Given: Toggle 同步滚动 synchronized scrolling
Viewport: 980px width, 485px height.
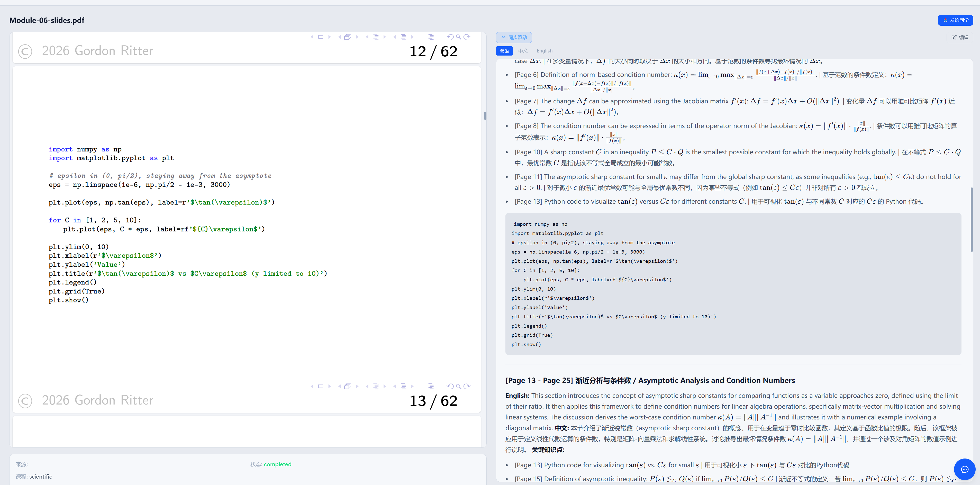Looking at the screenshot, I should 514,37.
